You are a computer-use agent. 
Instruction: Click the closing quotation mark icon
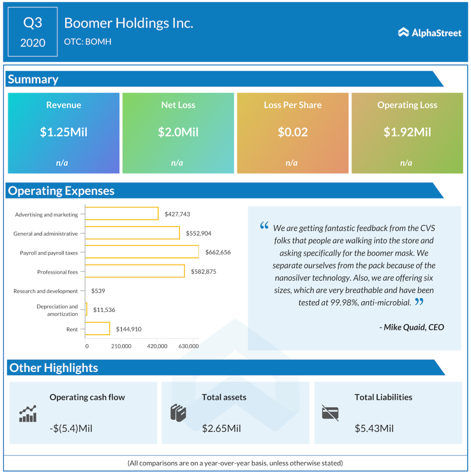point(419,302)
